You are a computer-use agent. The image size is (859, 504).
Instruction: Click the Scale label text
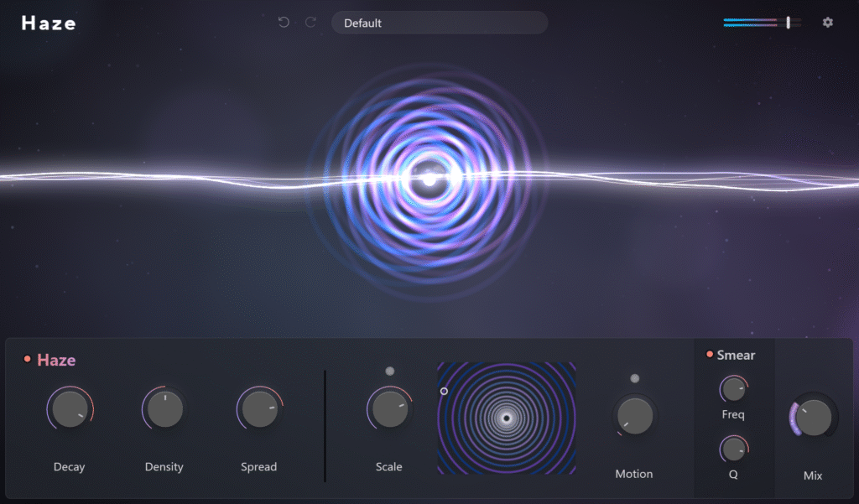[x=388, y=467]
